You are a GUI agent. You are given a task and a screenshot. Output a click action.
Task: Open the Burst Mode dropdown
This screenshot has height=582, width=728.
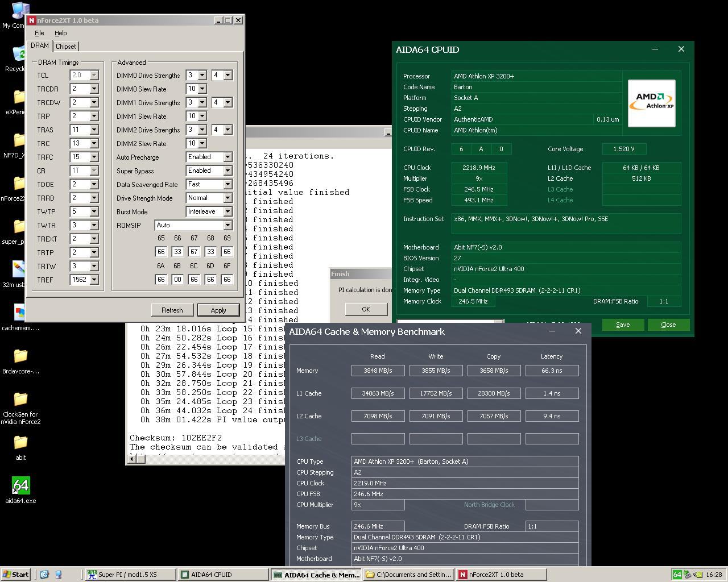(227, 211)
